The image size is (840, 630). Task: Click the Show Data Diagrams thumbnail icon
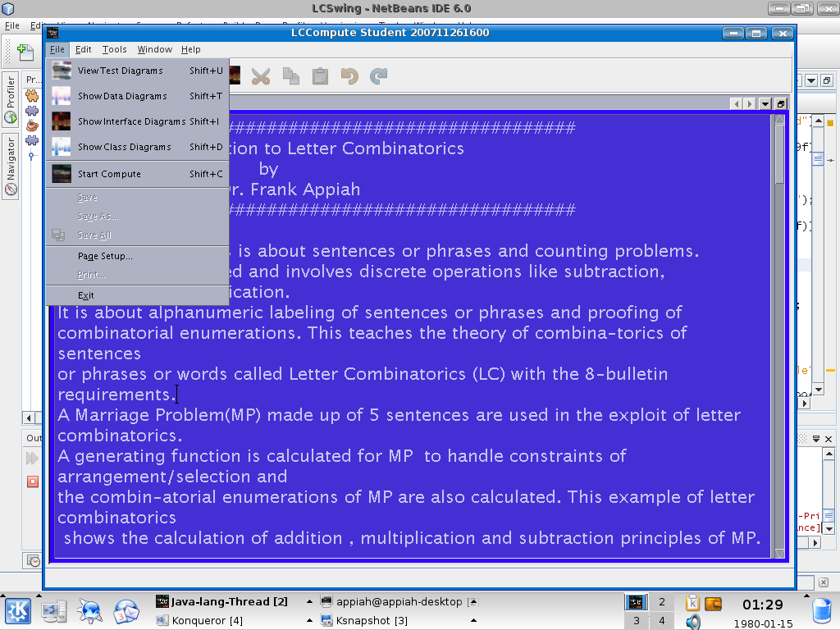click(61, 96)
